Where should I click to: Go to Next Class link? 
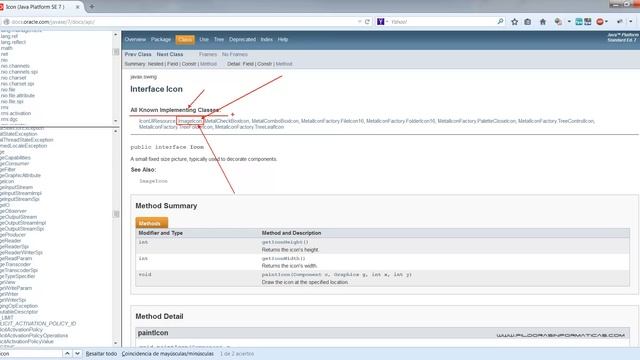[170, 54]
